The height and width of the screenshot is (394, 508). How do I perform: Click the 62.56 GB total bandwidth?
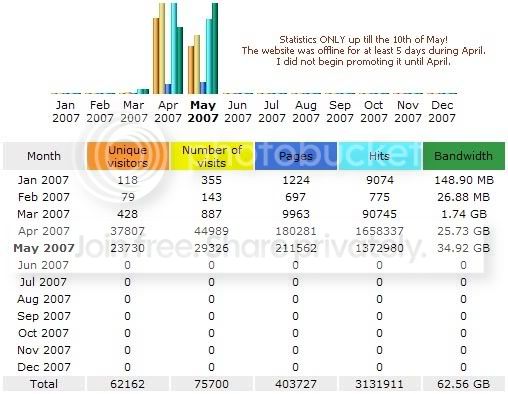tap(464, 384)
